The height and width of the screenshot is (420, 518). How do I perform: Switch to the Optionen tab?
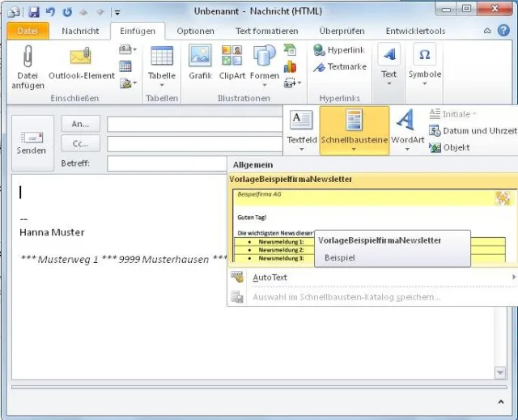tap(195, 31)
